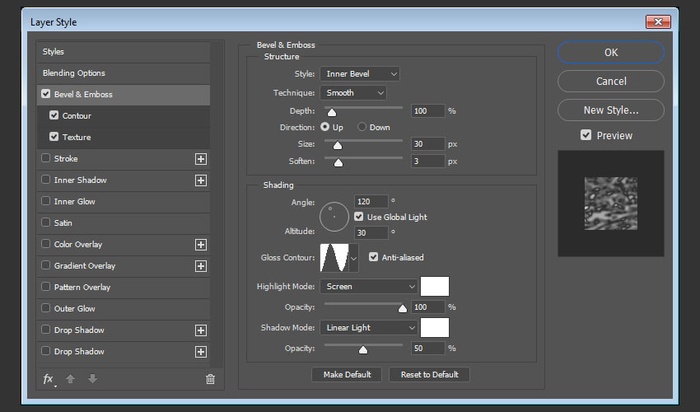This screenshot has height=412, width=700.
Task: Click the New Style... button
Action: click(610, 110)
